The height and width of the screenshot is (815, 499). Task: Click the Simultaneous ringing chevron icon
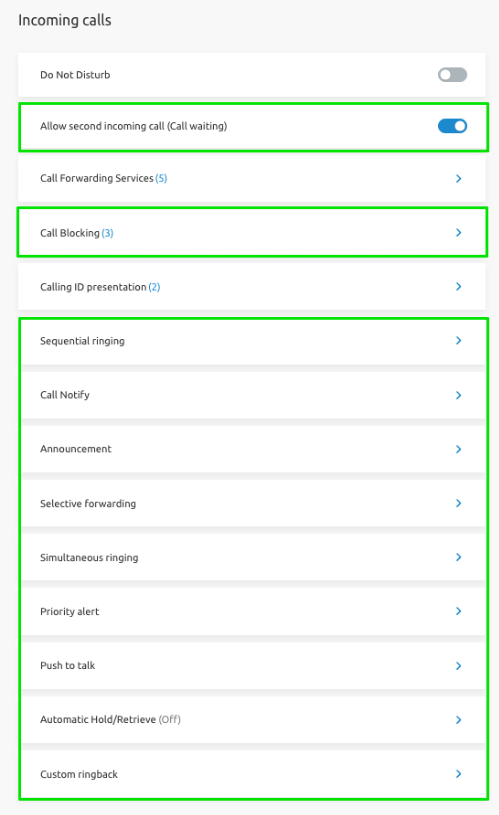(458, 557)
